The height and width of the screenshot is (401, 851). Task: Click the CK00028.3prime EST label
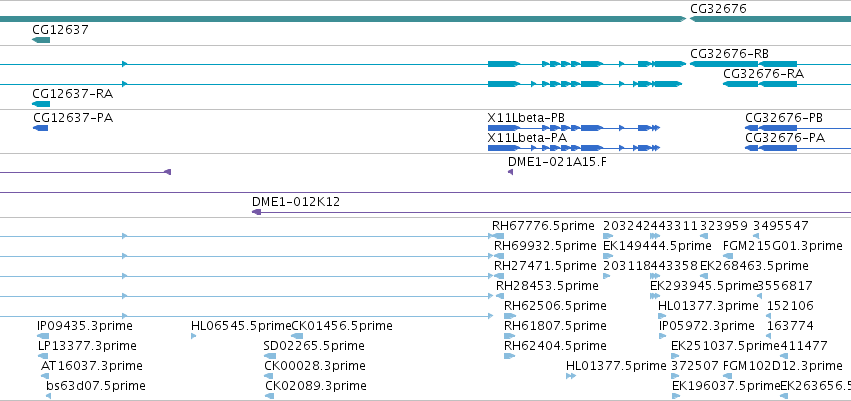click(315, 366)
